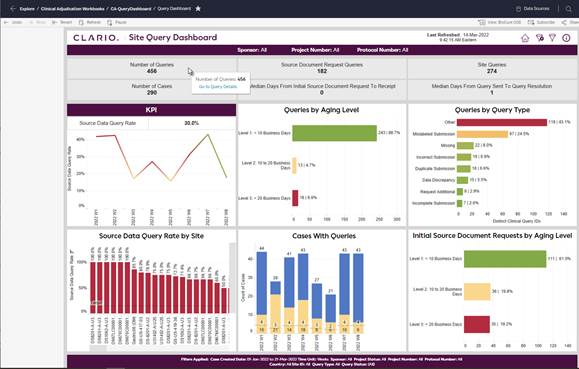Select the 2022 W8 bar in Cases With Queries

pyautogui.click(x=358, y=293)
